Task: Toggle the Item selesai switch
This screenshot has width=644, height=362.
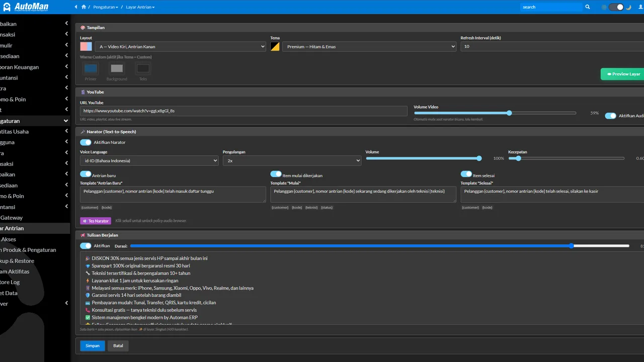Action: point(466,174)
